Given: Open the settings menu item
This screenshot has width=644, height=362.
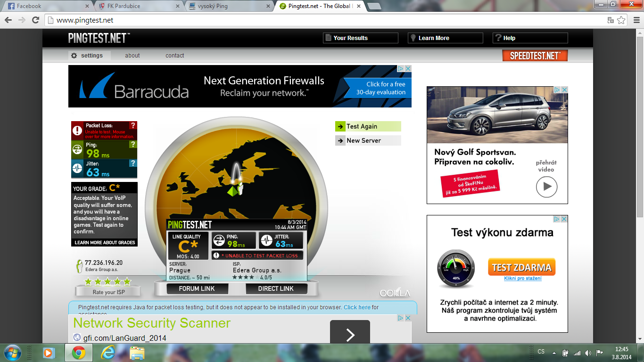Looking at the screenshot, I should (x=90, y=56).
